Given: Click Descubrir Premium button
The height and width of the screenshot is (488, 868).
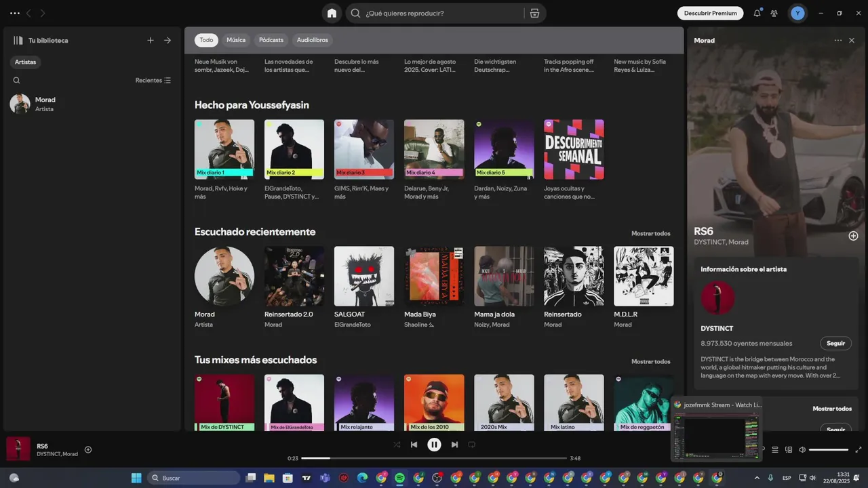Looking at the screenshot, I should click(x=710, y=13).
